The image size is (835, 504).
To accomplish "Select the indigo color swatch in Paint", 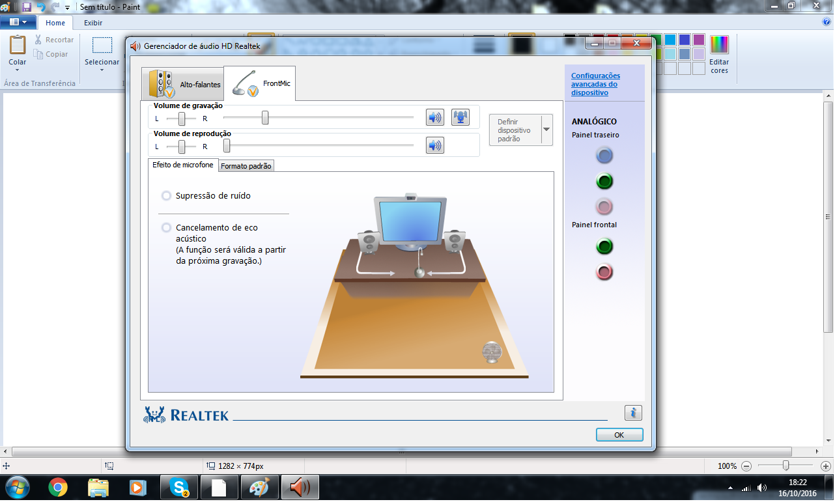I will point(685,40).
